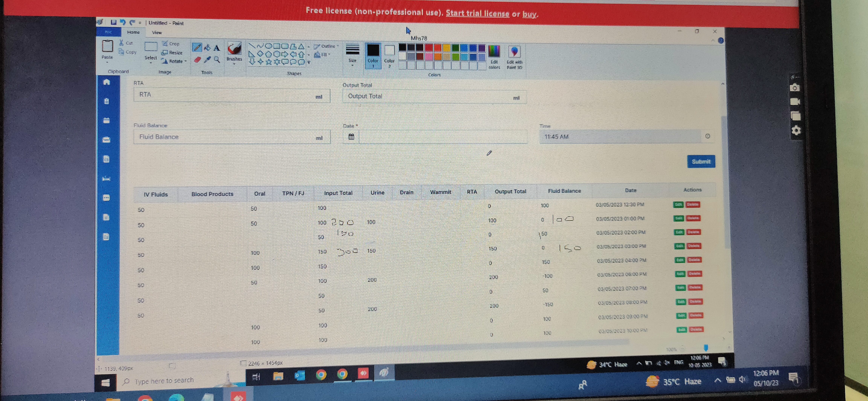Click the buy link in red banner
The width and height of the screenshot is (868, 401).
(x=529, y=14)
